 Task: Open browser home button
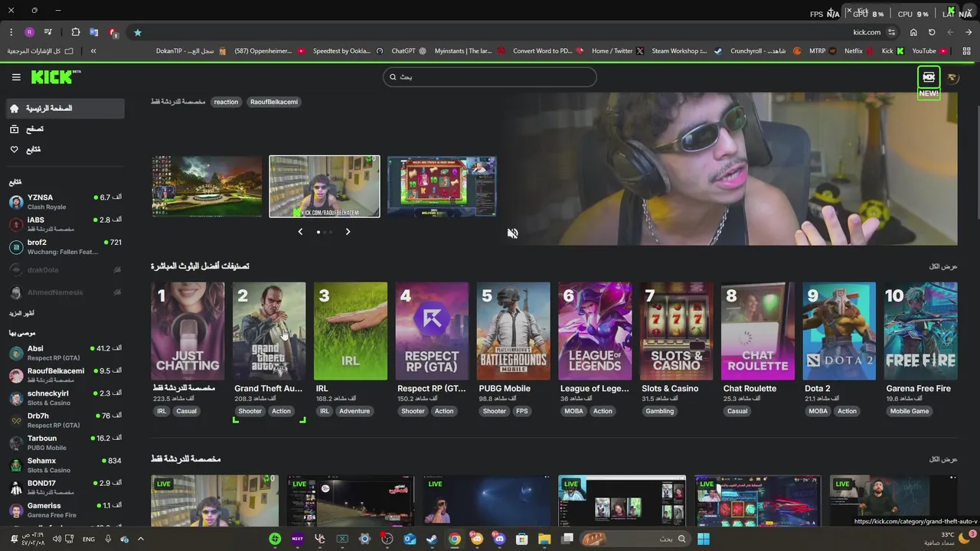[913, 33]
